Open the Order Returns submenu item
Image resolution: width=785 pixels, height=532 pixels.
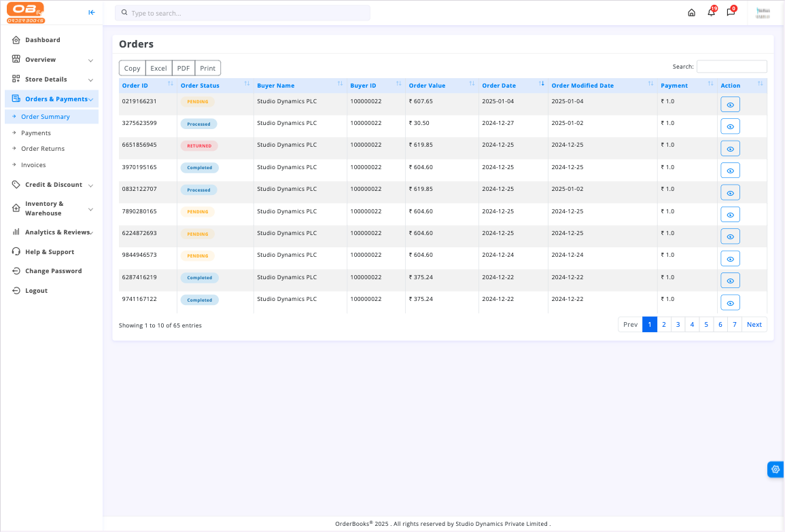click(x=43, y=149)
